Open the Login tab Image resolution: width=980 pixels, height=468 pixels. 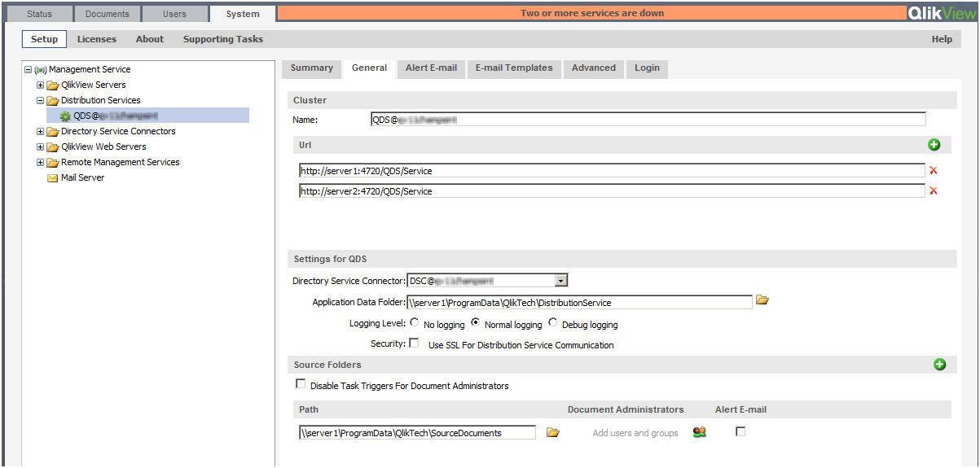648,68
